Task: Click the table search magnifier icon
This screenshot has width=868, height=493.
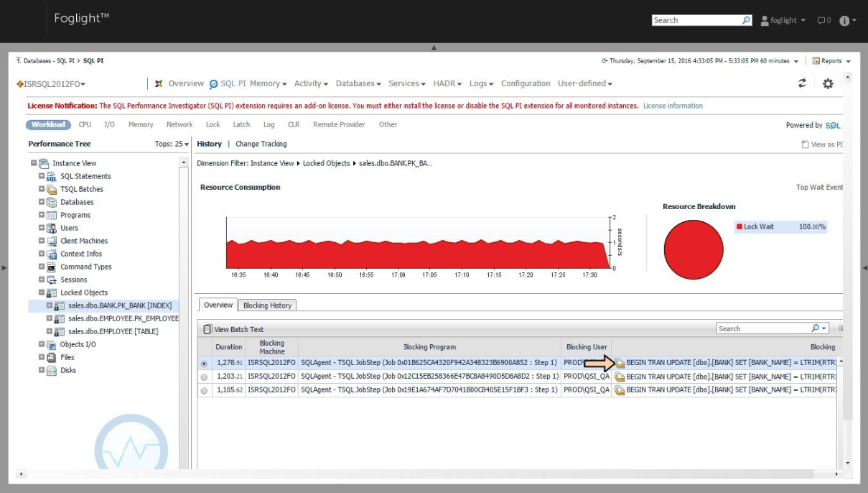Action: click(x=816, y=328)
